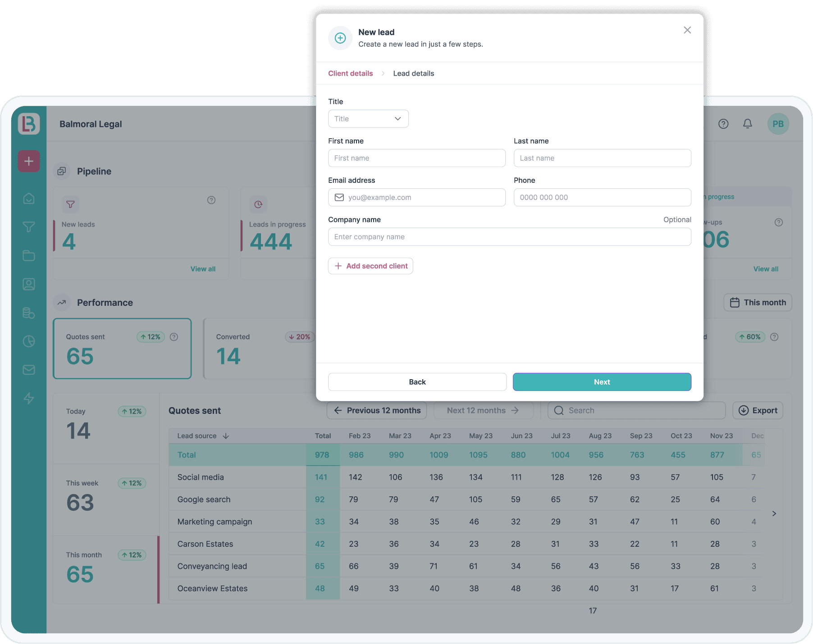Screen dimensions: 813x644
Task: Switch to the Lead details step
Action: pyautogui.click(x=413, y=73)
